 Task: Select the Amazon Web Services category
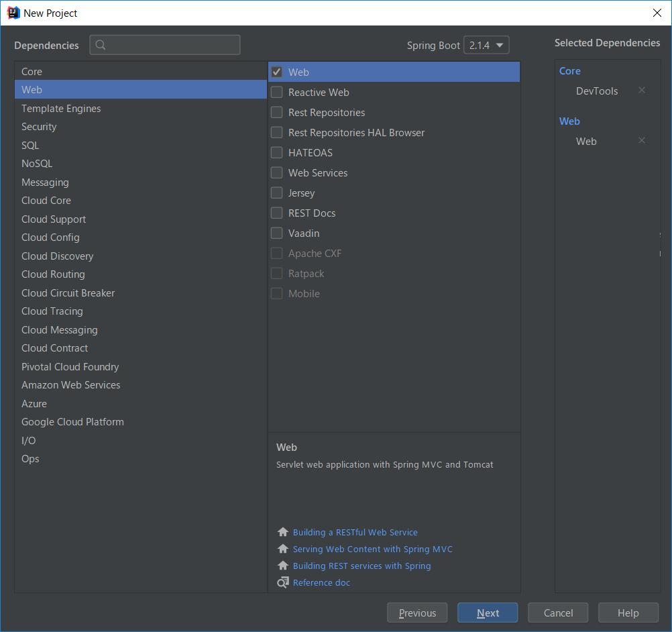tap(141, 385)
